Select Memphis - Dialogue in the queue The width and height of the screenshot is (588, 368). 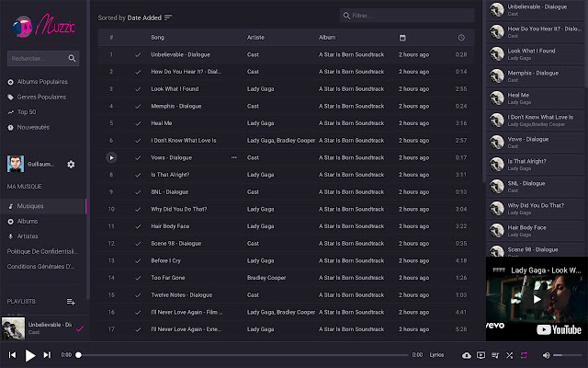coord(535,75)
